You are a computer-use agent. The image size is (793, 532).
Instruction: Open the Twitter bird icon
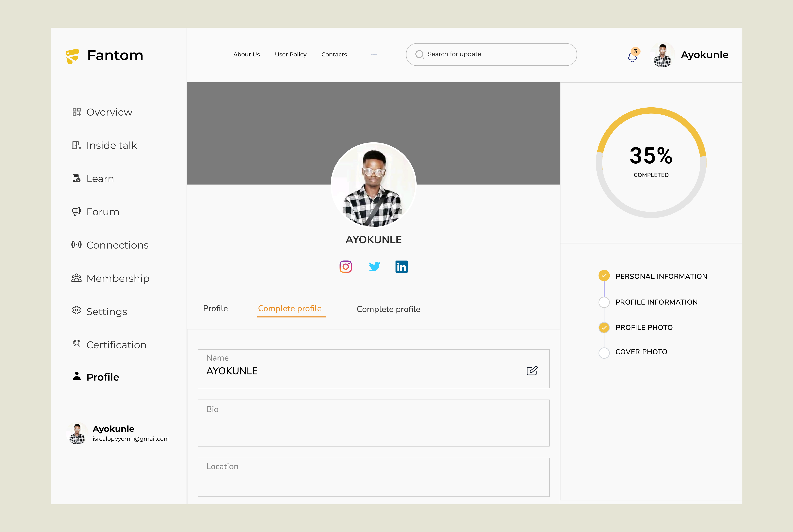coord(374,267)
